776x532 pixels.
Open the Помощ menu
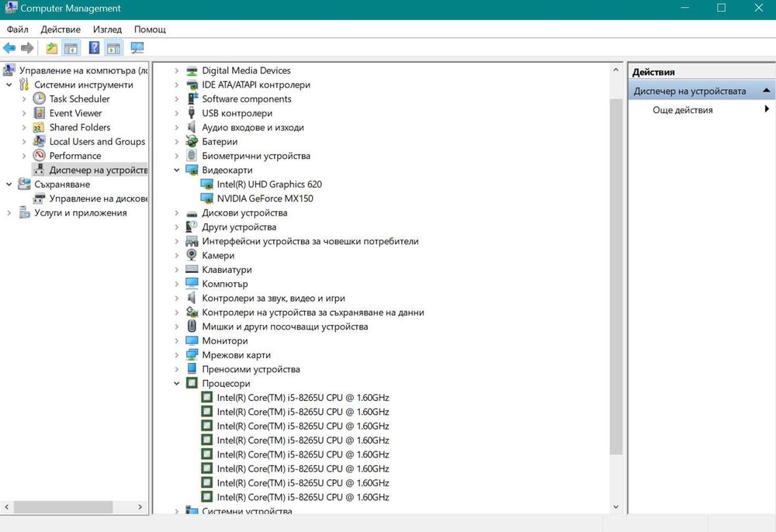pos(150,29)
